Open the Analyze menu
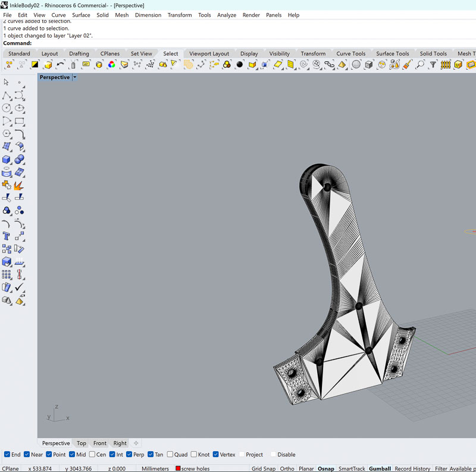Viewport: 476px width, 472px height. click(226, 15)
